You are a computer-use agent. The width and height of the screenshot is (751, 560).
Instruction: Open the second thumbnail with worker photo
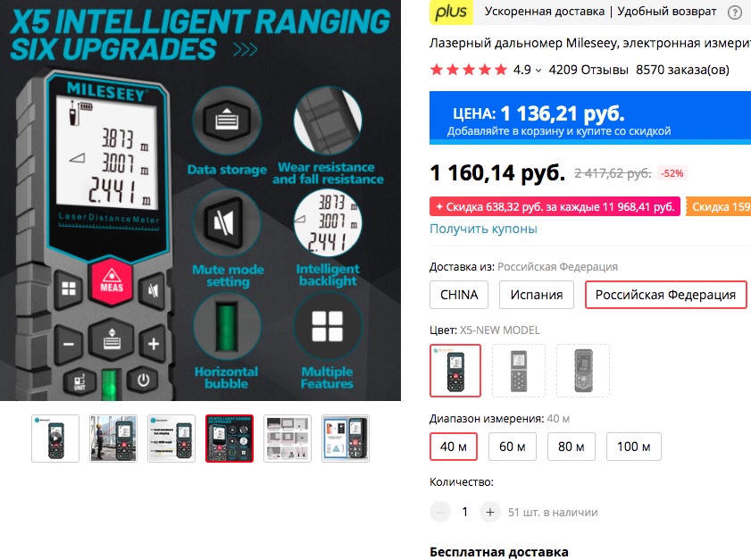(x=113, y=439)
